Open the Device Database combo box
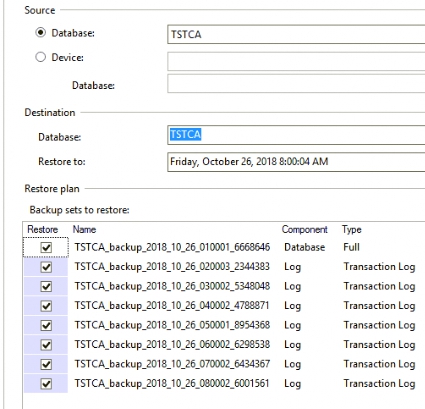425x409 pixels. 296,84
